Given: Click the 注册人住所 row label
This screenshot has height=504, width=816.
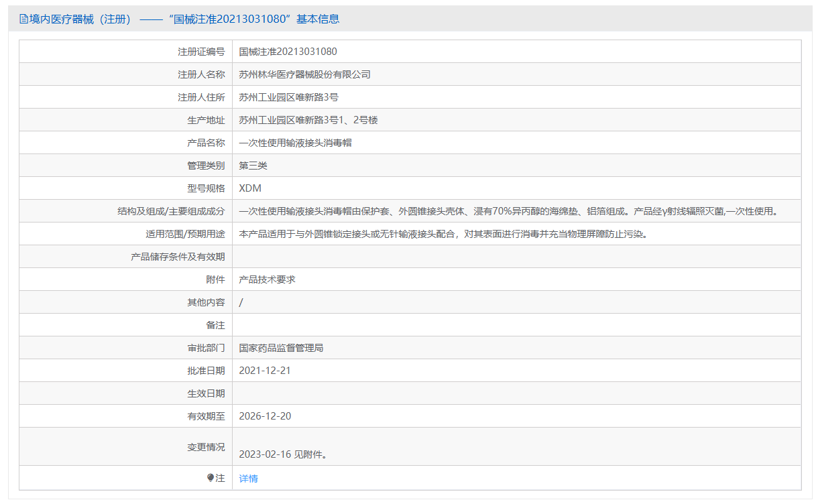Looking at the screenshot, I should [201, 97].
